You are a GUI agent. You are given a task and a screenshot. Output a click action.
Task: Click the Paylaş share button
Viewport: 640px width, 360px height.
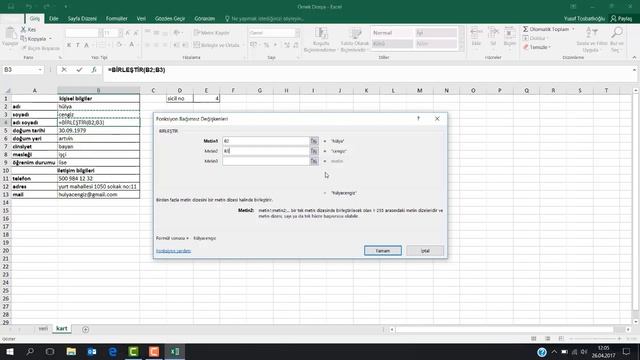621,18
